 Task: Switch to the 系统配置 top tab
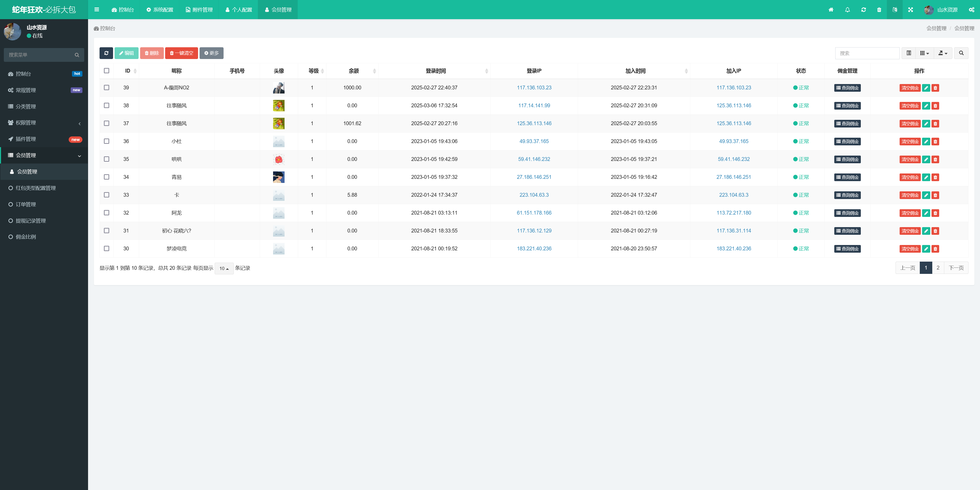[160, 9]
